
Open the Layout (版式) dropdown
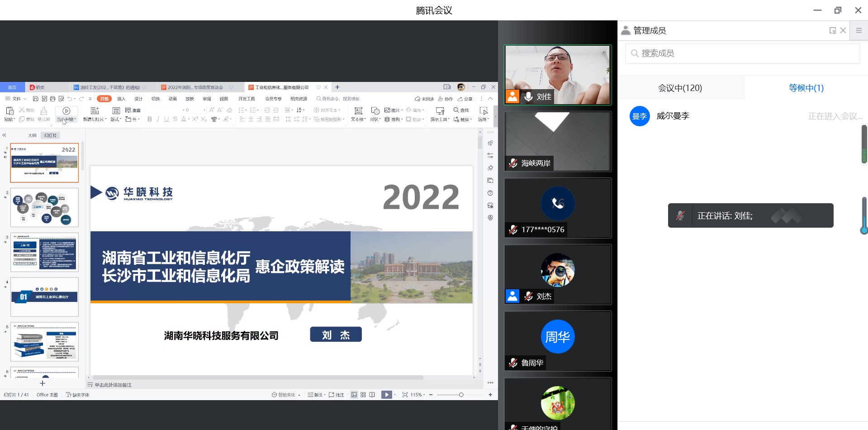116,119
